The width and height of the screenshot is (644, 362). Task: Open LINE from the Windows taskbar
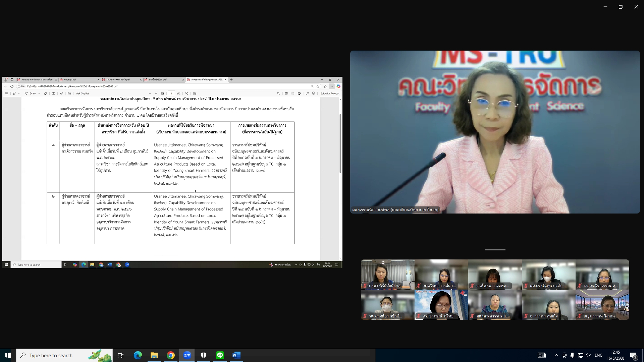coord(220,355)
